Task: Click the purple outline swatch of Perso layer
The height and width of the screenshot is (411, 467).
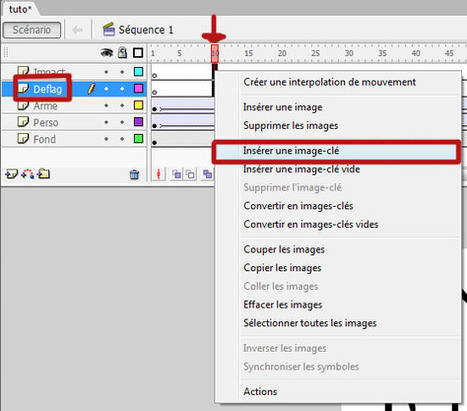Action: click(x=138, y=122)
